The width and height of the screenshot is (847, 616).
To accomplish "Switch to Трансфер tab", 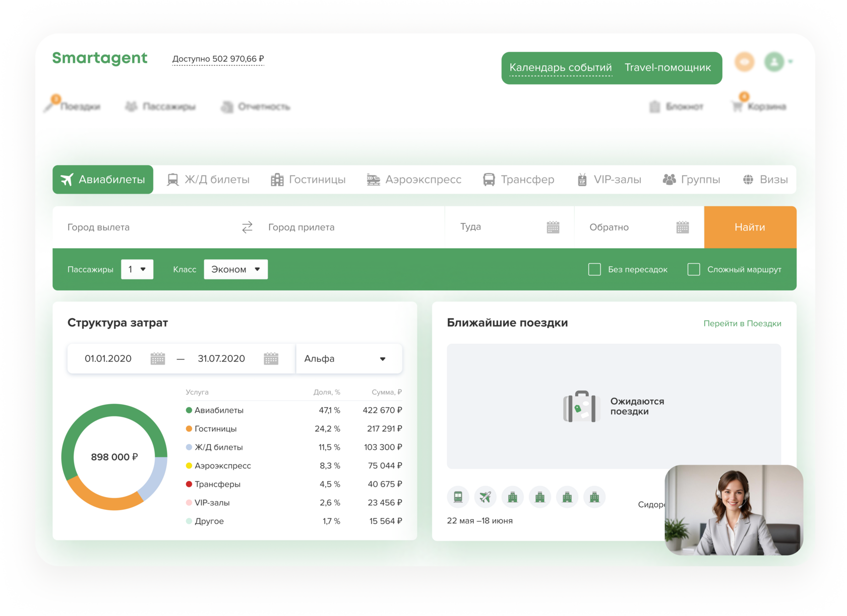I will 518,179.
